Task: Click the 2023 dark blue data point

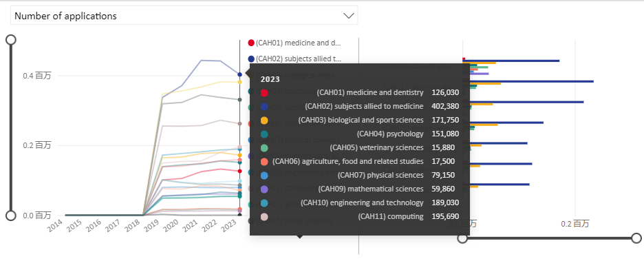Action: pyautogui.click(x=240, y=74)
